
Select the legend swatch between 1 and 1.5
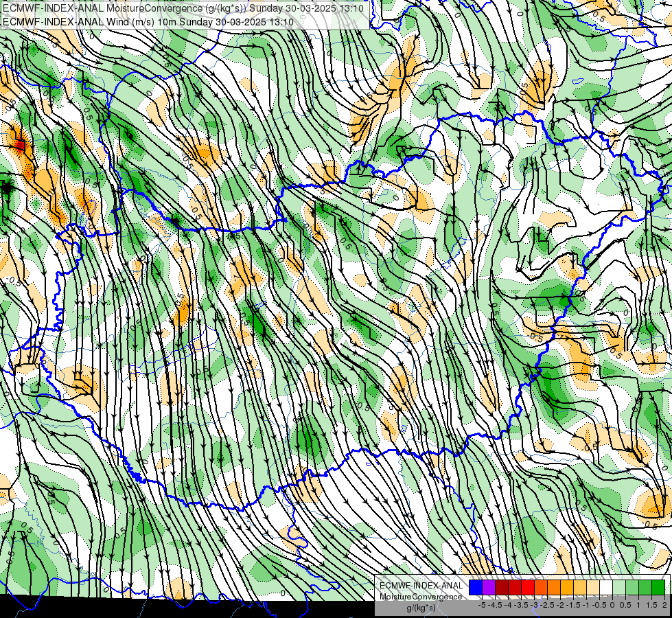click(645, 588)
